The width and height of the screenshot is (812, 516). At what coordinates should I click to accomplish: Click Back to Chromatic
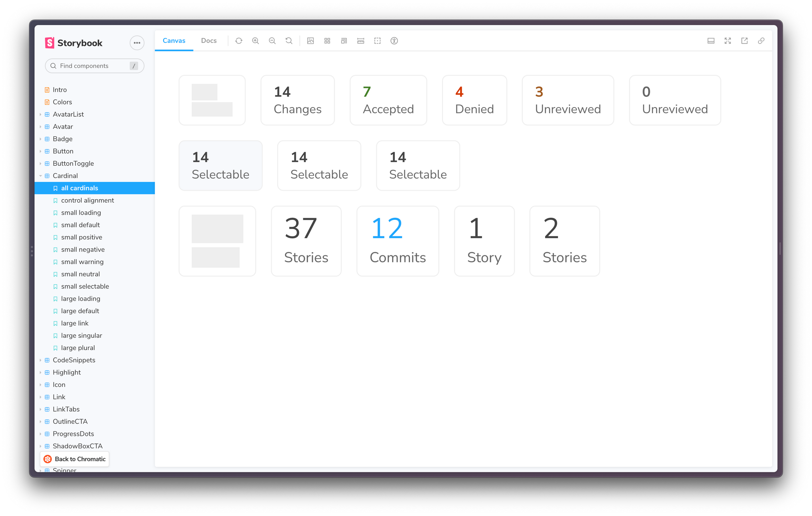pos(74,459)
